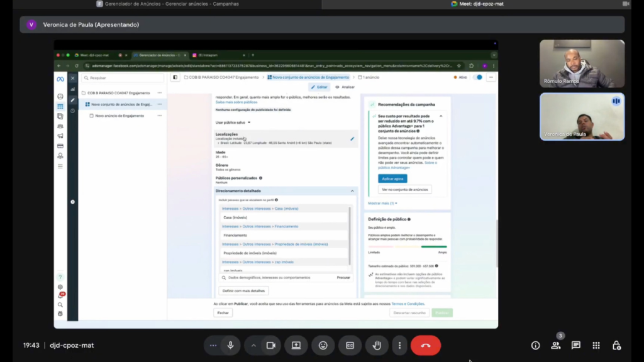Click the present screen icon

tap(296, 345)
